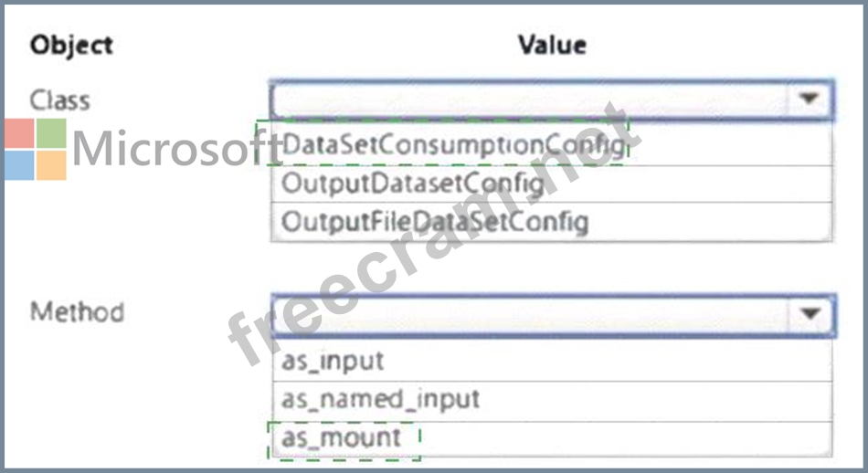868x473 pixels.
Task: Click the yellow square of the Microsoft logo
Action: coord(51,165)
